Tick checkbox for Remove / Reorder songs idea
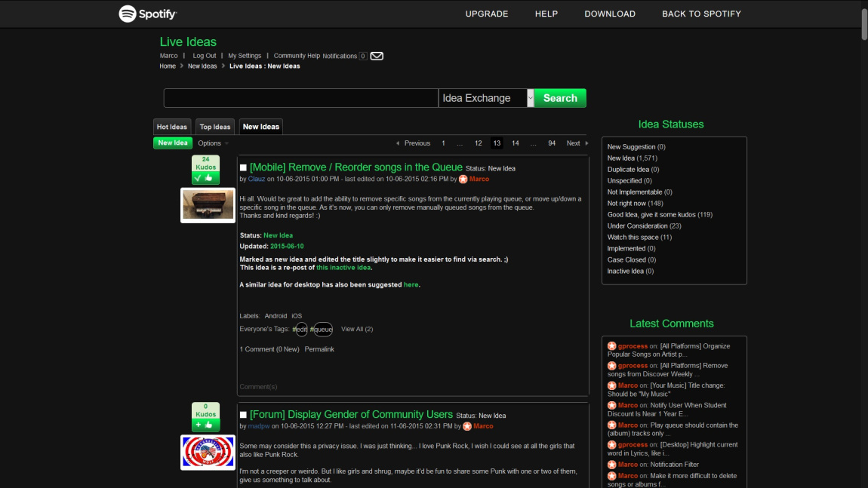Viewport: 868px width, 488px height. 243,167
